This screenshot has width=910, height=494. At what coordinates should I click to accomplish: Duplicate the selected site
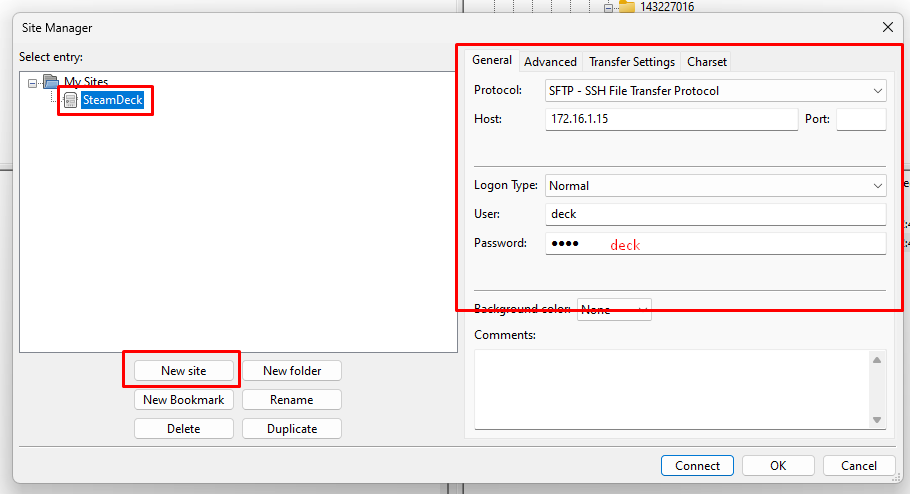click(292, 429)
